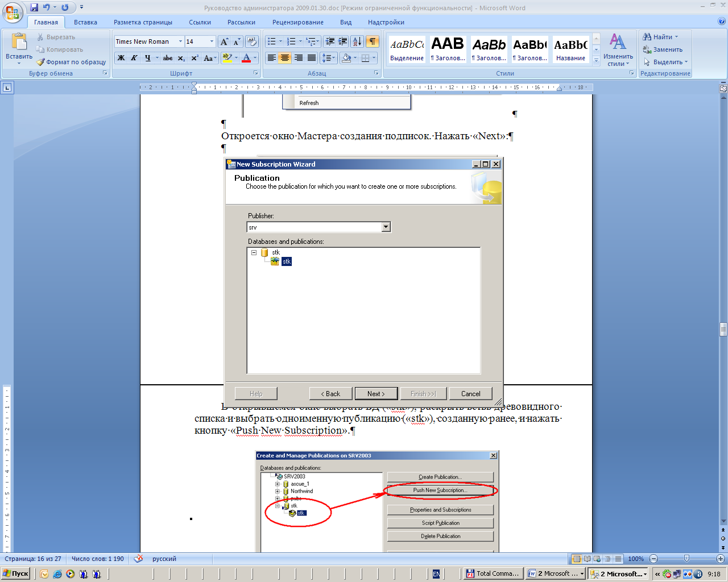The height and width of the screenshot is (582, 728).
Task: Paste using the Вставить clipboard icon
Action: (19, 42)
